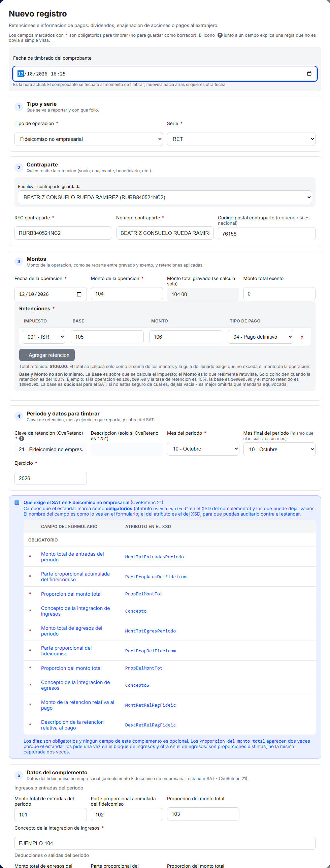
Task: Click 'Periodo y datos para timbrar' heading
Action: 63,414
